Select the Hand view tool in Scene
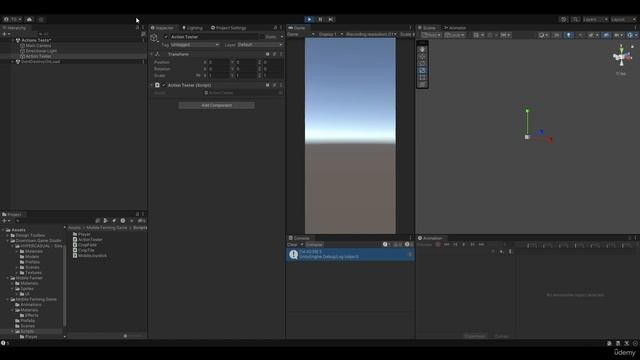This screenshot has width=640, height=360. click(x=422, y=49)
